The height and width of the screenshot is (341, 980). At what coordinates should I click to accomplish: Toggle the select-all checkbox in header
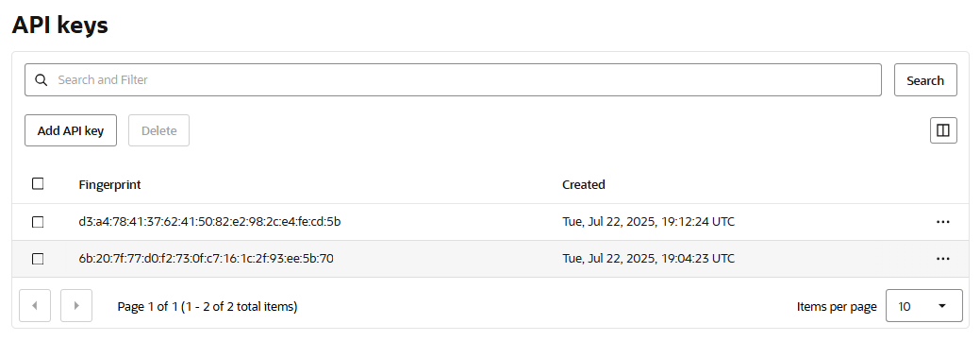coord(38,184)
